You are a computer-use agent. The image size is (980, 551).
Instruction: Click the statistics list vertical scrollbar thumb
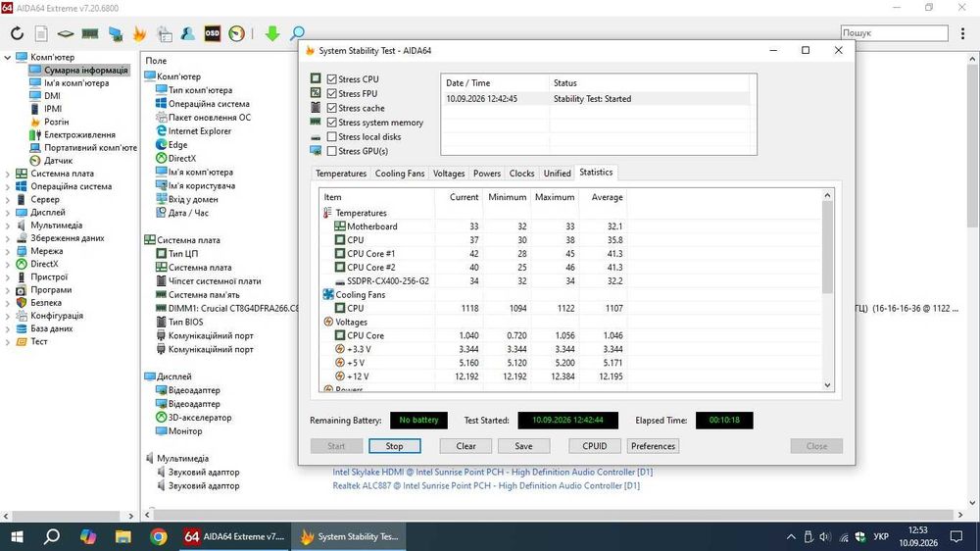(x=827, y=247)
